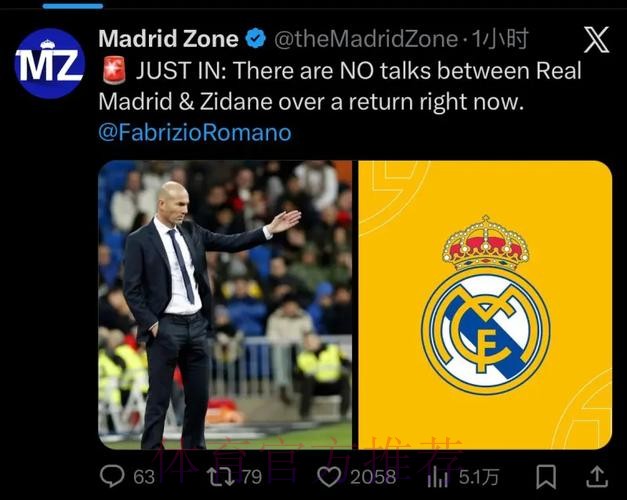Click the 5.1万 views count
This screenshot has width=627, height=500.
(479, 477)
